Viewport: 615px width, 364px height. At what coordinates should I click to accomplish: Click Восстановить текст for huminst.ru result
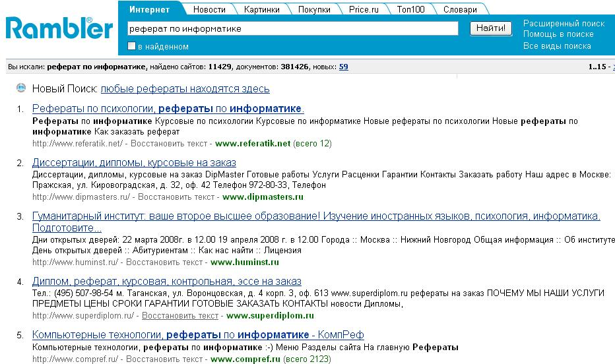[x=164, y=262]
